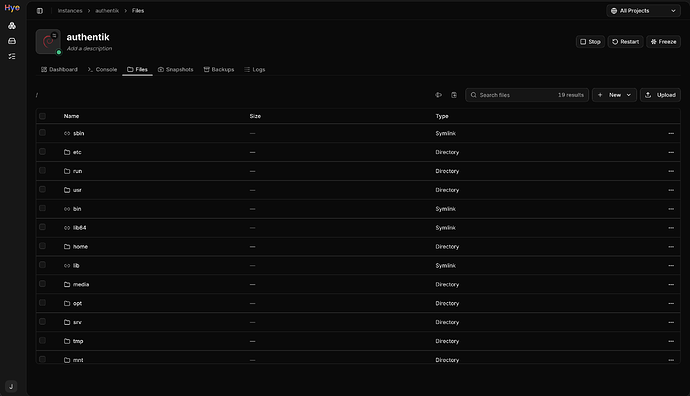Freeze the authentik instance

pyautogui.click(x=664, y=42)
